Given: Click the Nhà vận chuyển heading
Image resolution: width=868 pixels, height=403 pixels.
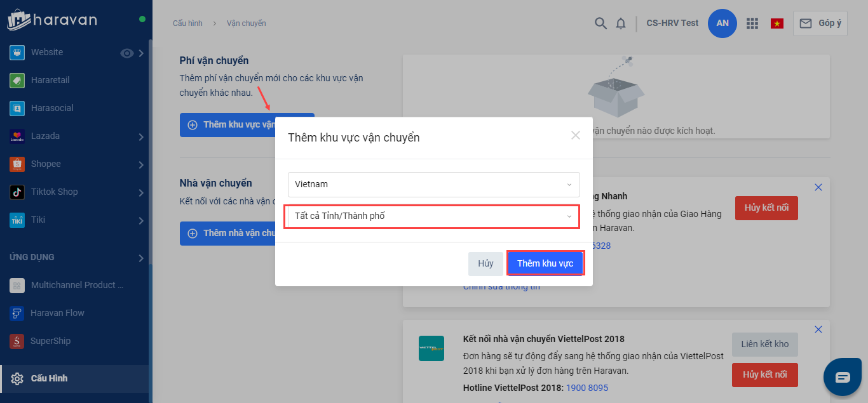Looking at the screenshot, I should point(216,183).
